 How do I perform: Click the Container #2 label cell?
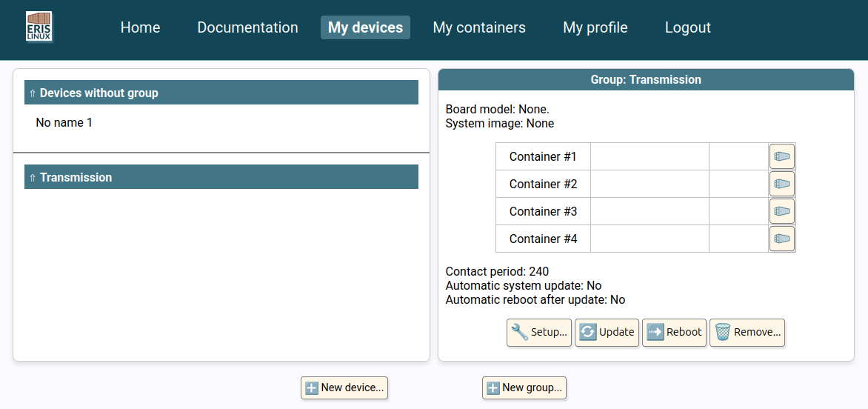click(542, 184)
